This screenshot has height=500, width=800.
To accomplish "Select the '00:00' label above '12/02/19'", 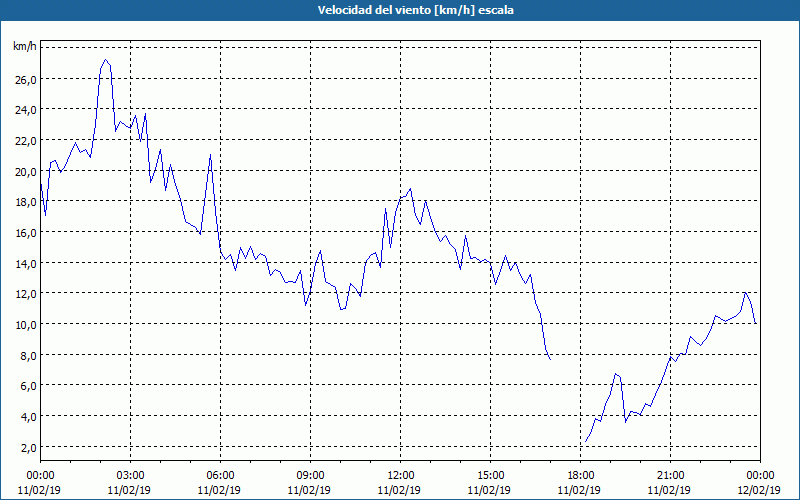I will [x=761, y=476].
